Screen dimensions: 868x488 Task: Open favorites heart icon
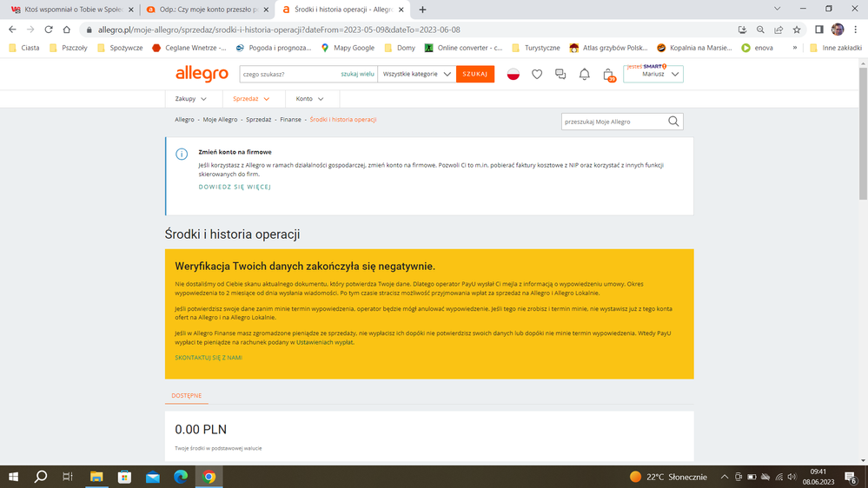click(537, 74)
